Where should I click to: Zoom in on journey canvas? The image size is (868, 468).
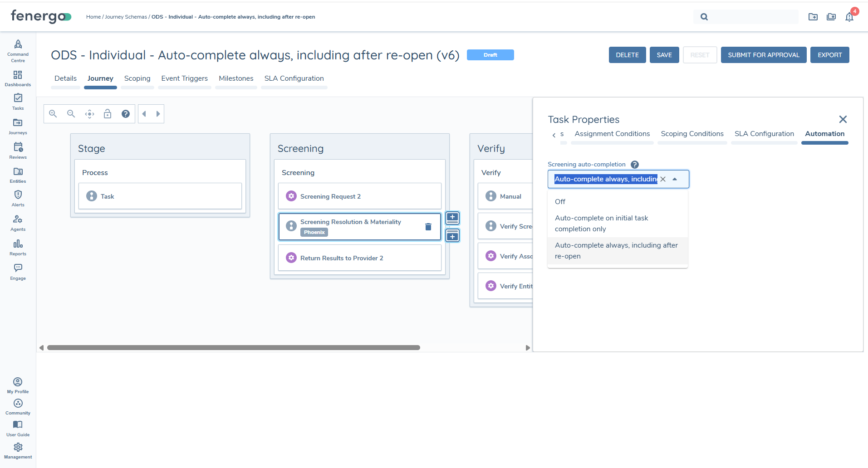click(x=53, y=114)
